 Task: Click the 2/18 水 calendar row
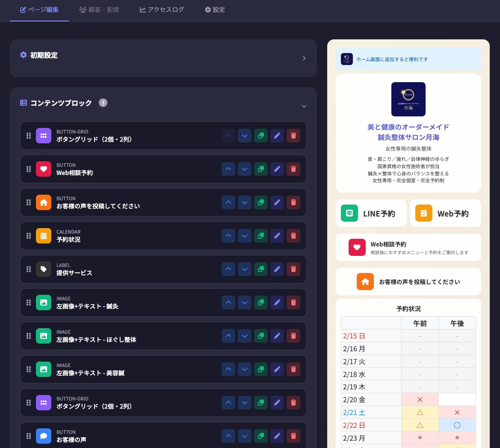408,374
